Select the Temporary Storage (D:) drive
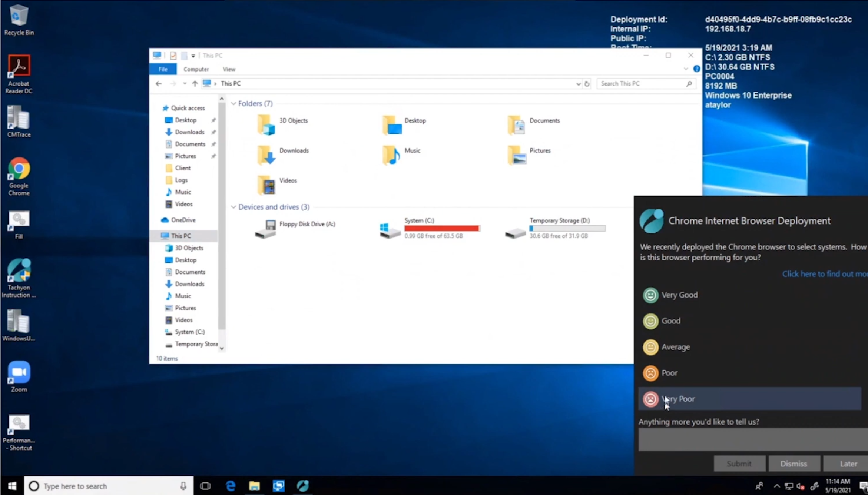This screenshot has width=868, height=495. coord(555,228)
